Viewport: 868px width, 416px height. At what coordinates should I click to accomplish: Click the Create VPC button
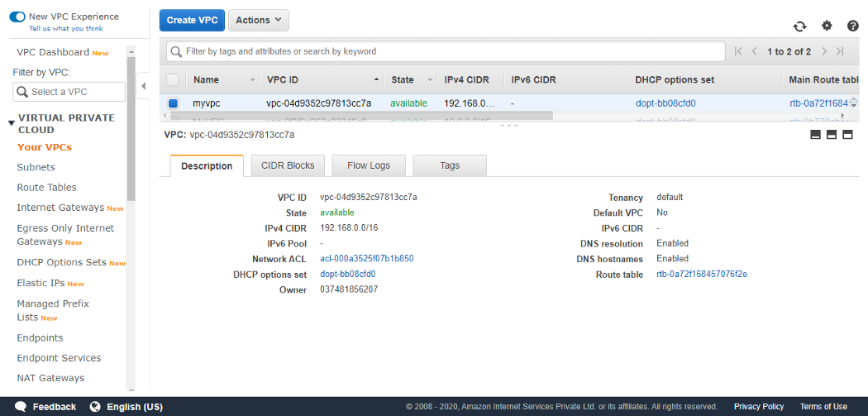click(x=192, y=21)
